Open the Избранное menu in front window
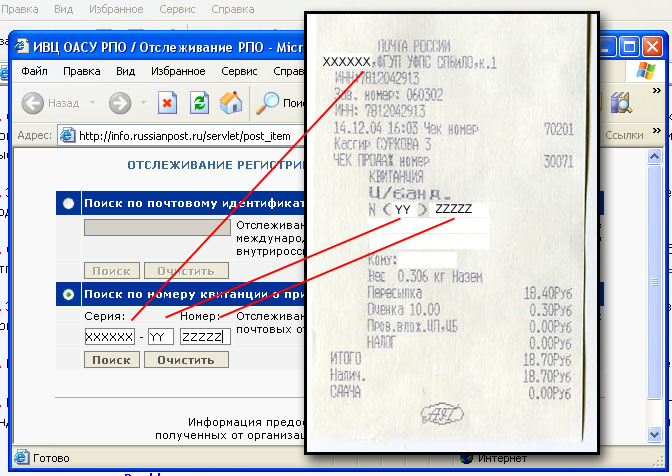 [x=178, y=71]
